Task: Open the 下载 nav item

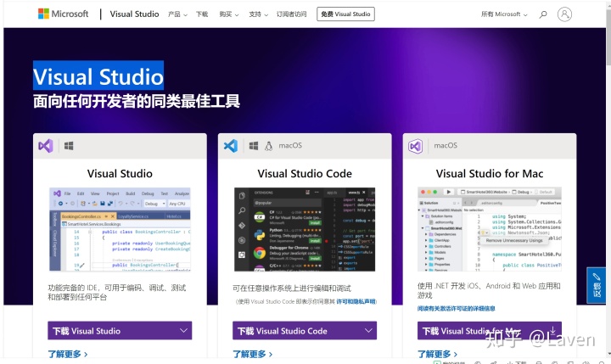Action: tap(202, 14)
